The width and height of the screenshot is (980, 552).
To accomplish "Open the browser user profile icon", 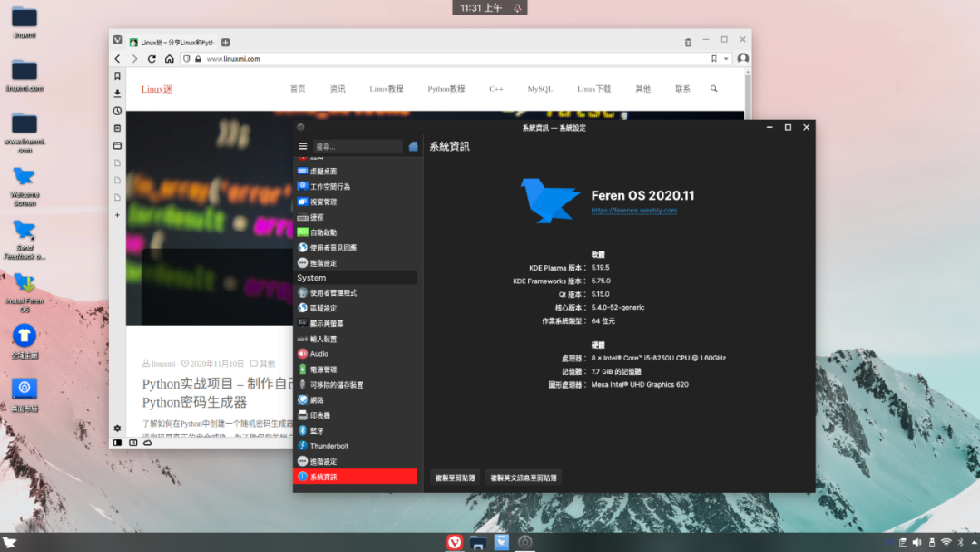I will pos(742,58).
